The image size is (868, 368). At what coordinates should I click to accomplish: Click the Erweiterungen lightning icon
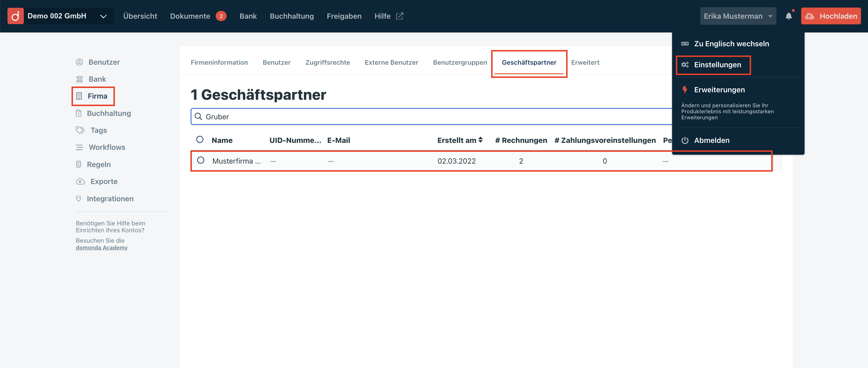point(685,90)
